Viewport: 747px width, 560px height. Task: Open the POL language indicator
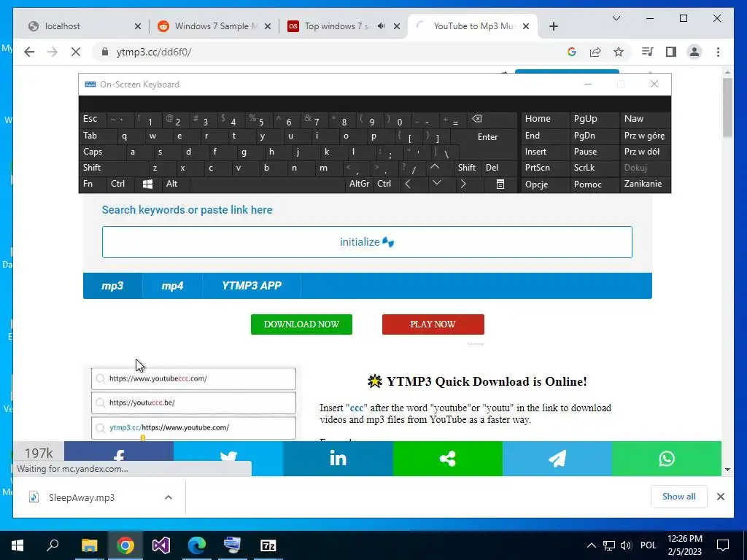click(x=648, y=545)
